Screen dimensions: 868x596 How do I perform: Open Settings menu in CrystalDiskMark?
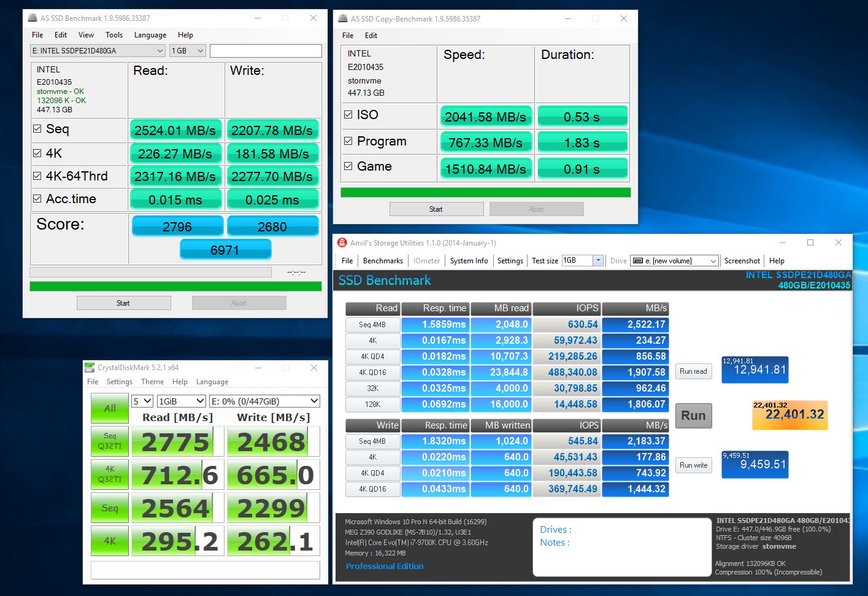(x=120, y=382)
